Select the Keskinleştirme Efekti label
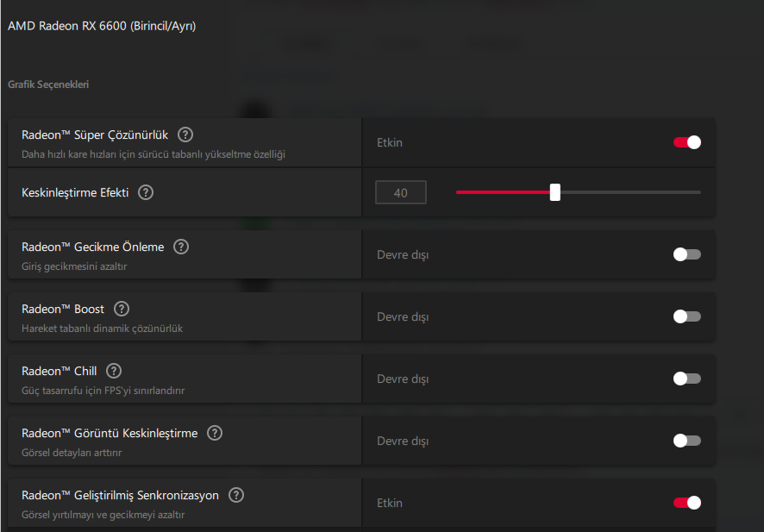Viewport: 764px width, 532px height. pos(75,193)
